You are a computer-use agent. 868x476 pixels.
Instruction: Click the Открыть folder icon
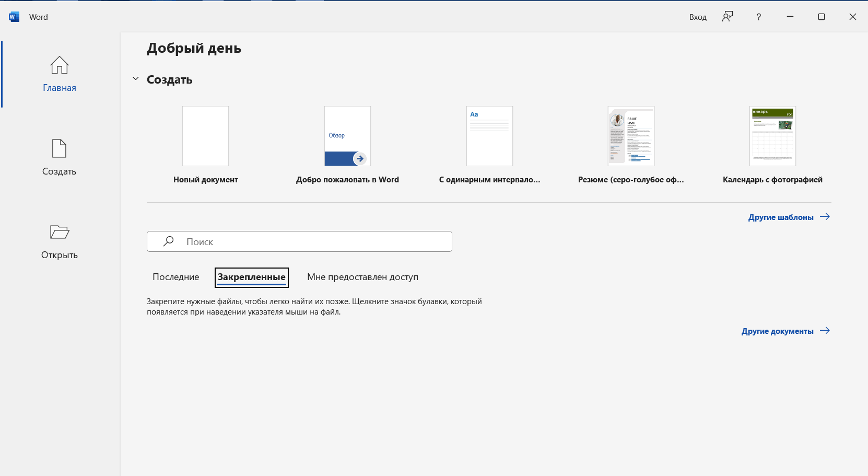(59, 232)
